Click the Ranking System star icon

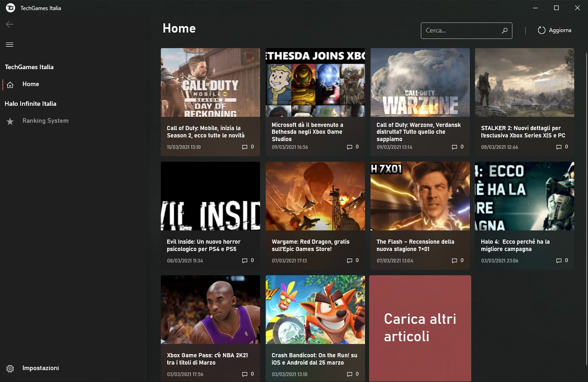pos(10,121)
